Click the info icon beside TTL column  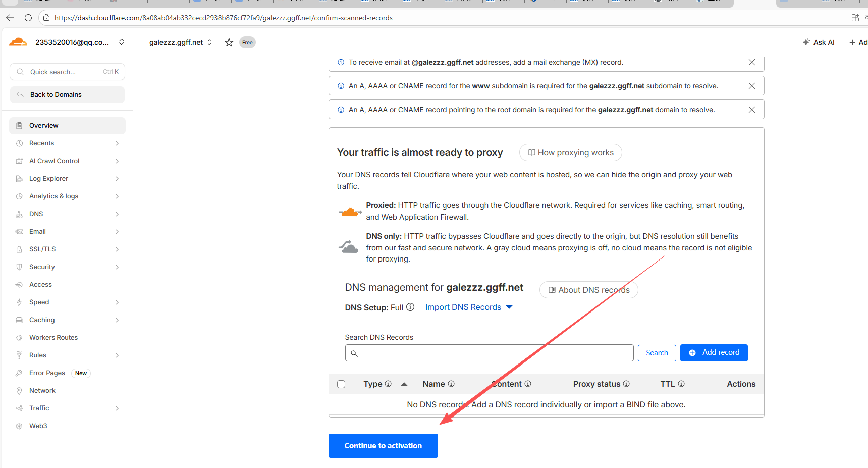coord(681,384)
